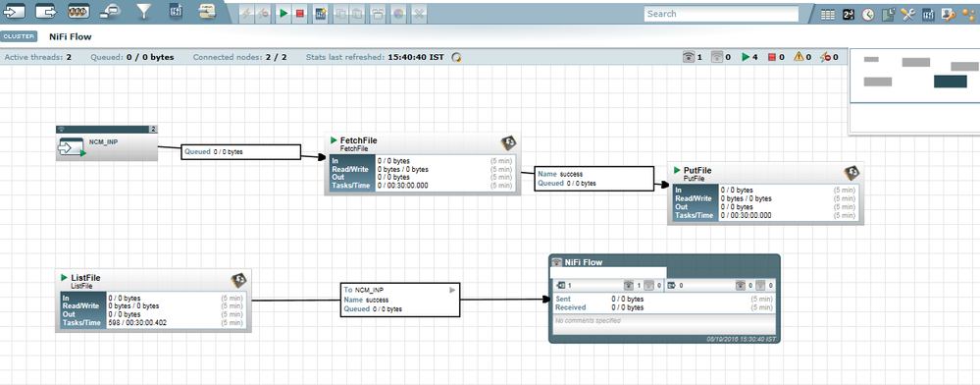Screen dimensions: 980x385
Task: Select the Funnel component icon
Action: click(x=144, y=11)
